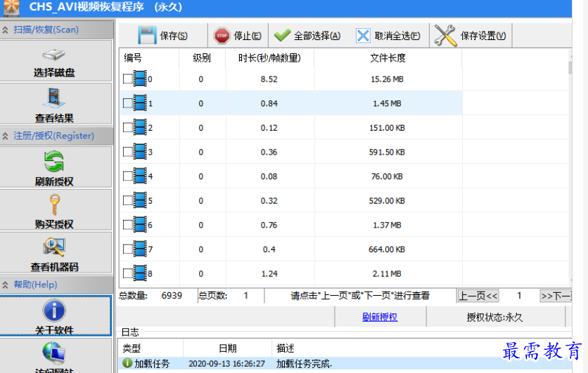Image resolution: width=588 pixels, height=373 pixels.
Task: Open Save Settings (保存设置) tools icon
Action: pos(445,35)
